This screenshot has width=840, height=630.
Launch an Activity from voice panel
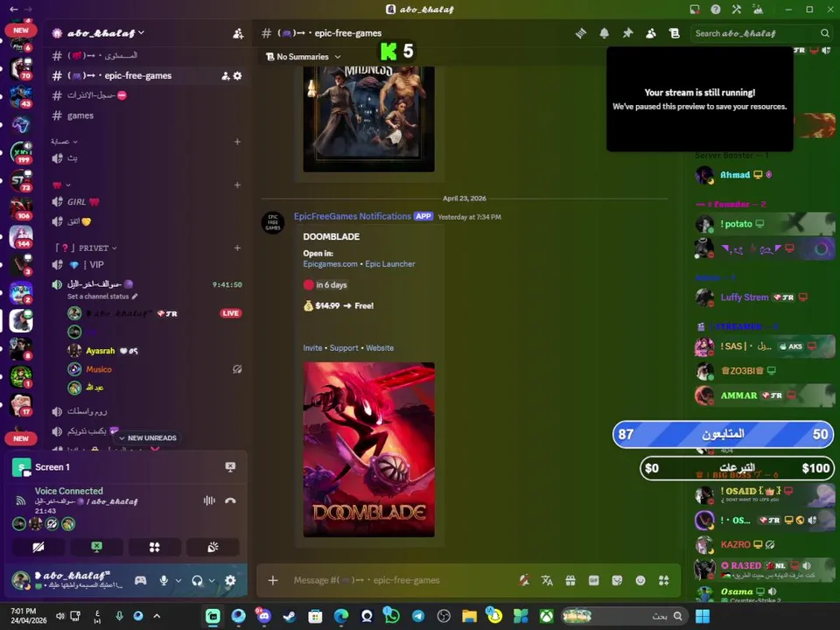(x=154, y=547)
